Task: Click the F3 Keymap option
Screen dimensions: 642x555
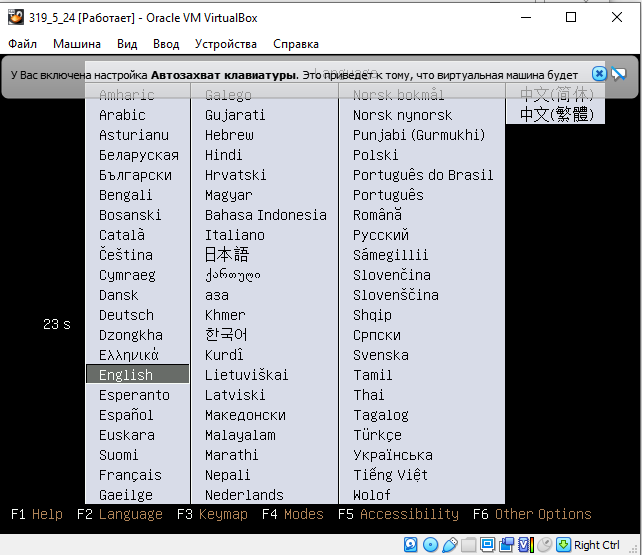Action: [212, 514]
